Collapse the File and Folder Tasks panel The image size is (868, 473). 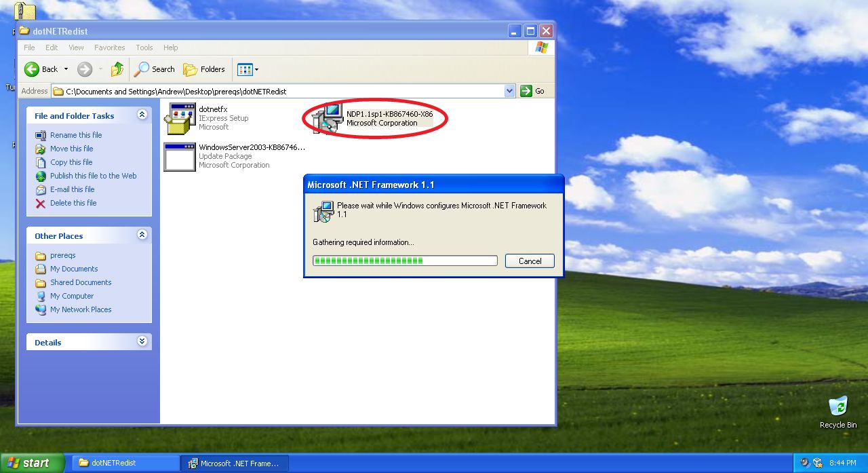pyautogui.click(x=142, y=115)
